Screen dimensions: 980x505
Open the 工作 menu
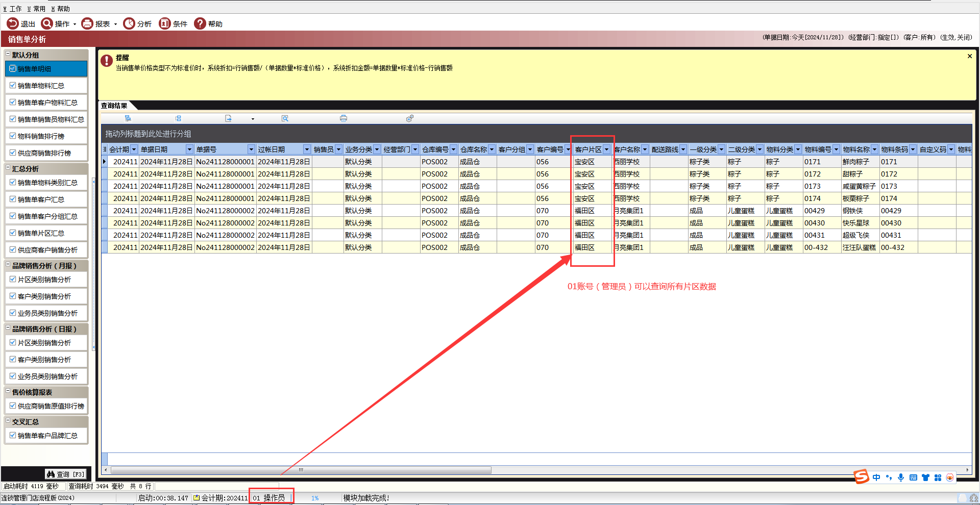(12, 9)
